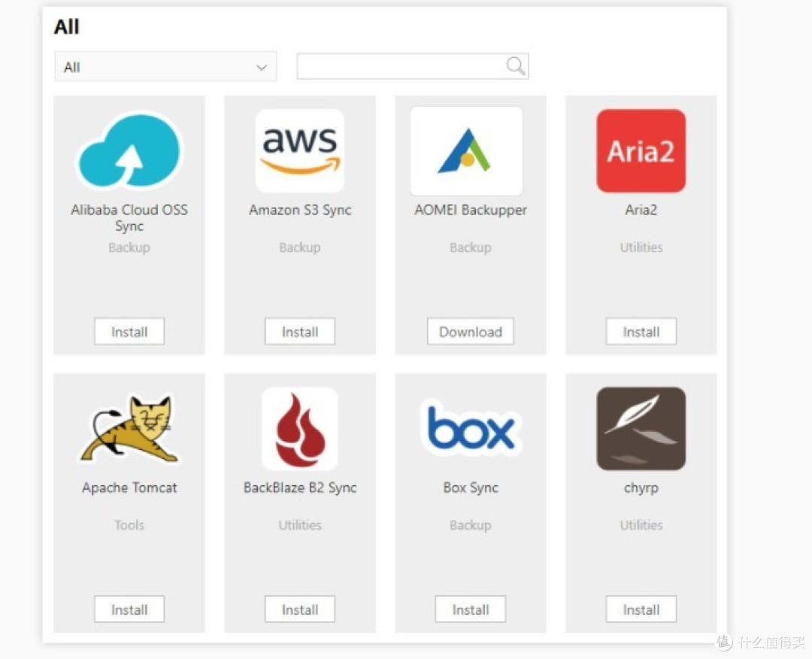The width and height of the screenshot is (812, 659).
Task: Install BackBlaze B2 Sync
Action: 300,609
